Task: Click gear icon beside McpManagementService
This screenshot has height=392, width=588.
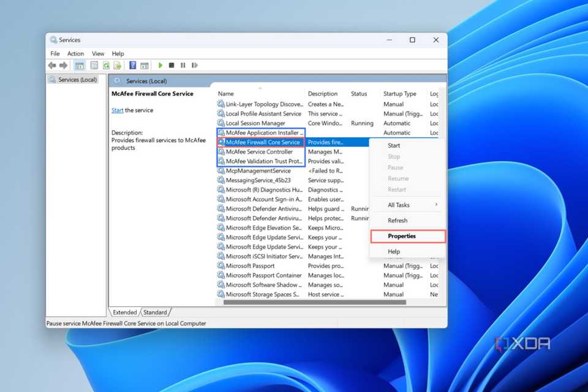Action: (x=221, y=171)
